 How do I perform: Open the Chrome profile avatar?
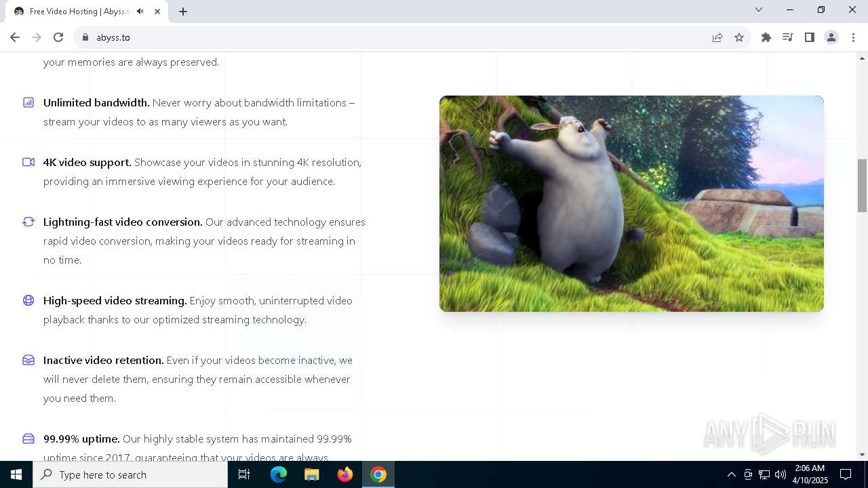pos(831,37)
